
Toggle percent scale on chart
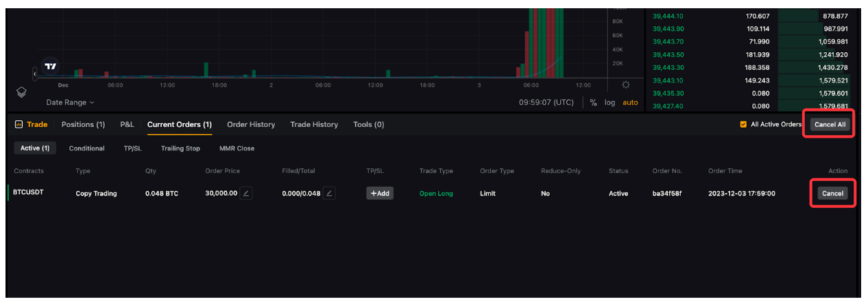pos(593,102)
